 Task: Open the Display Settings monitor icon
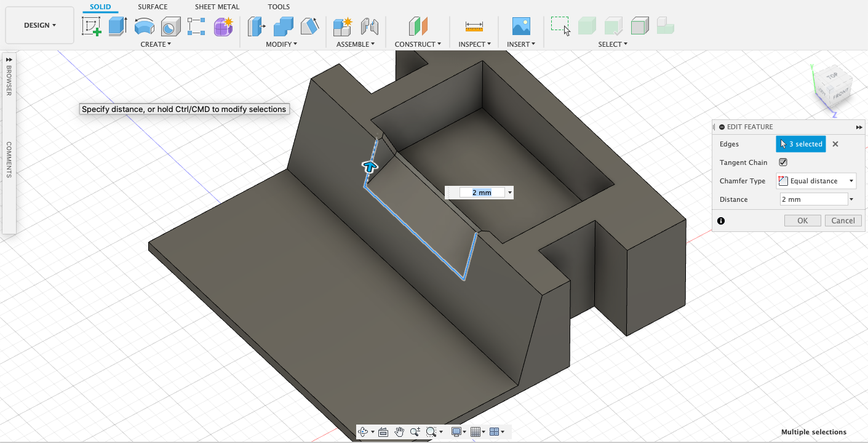[456, 432]
